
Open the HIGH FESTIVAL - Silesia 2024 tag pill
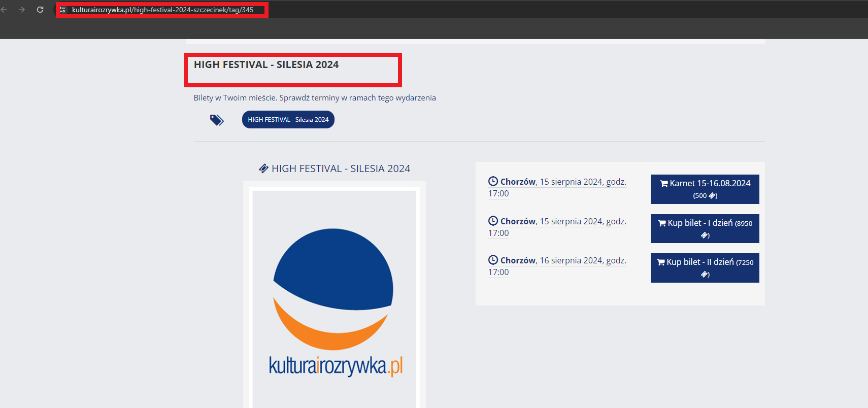(288, 120)
